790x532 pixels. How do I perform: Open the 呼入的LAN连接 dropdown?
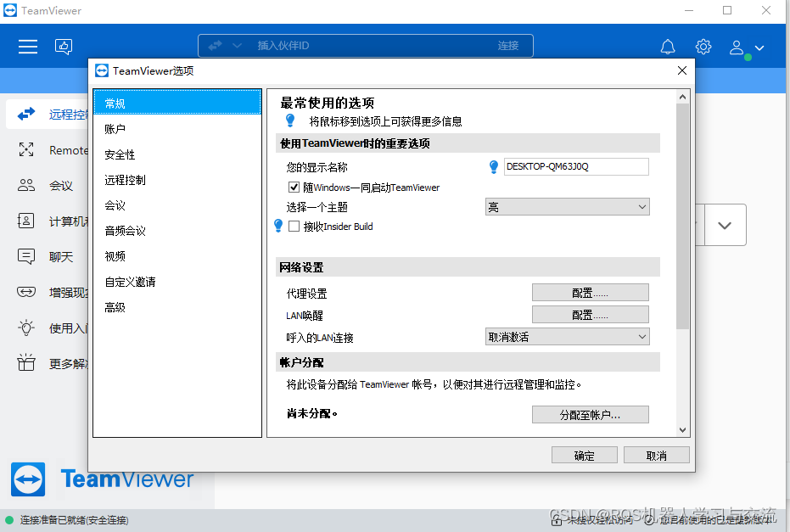pos(568,337)
